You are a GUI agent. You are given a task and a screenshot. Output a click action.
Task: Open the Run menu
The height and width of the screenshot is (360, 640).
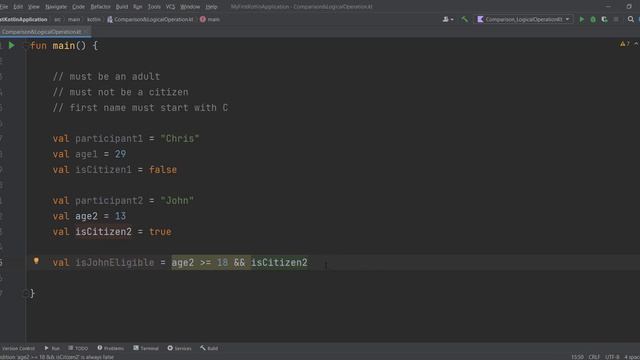pyautogui.click(x=138, y=7)
